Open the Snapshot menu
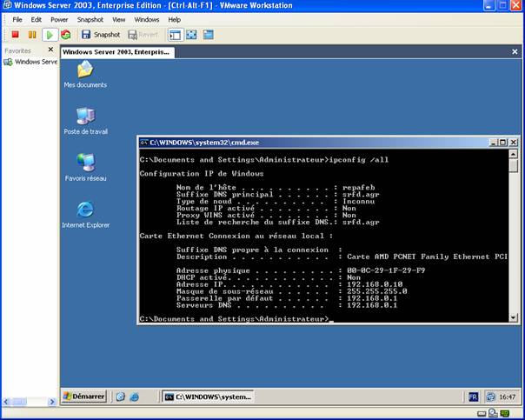The image size is (525, 420). 90,20
